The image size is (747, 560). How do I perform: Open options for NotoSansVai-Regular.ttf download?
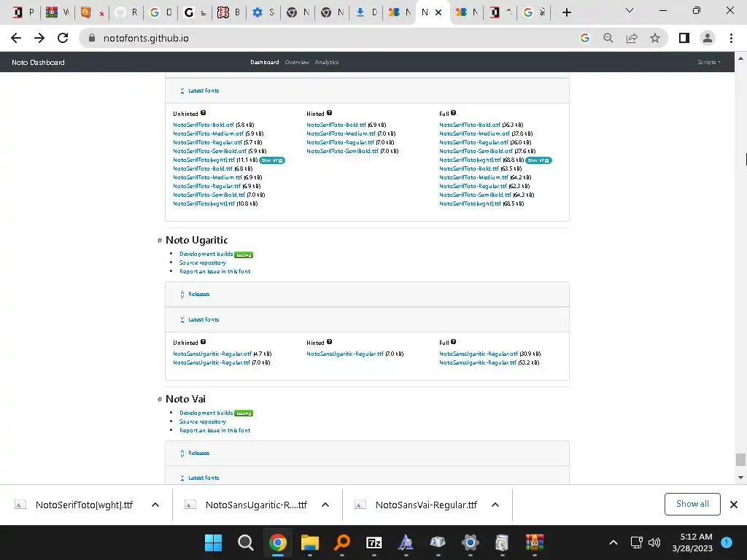click(495, 505)
